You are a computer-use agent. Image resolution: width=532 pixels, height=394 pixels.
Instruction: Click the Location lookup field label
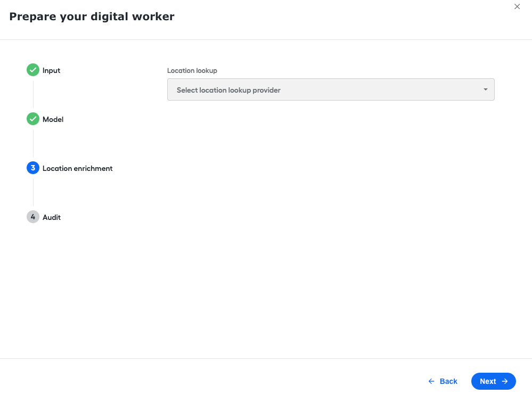(192, 71)
